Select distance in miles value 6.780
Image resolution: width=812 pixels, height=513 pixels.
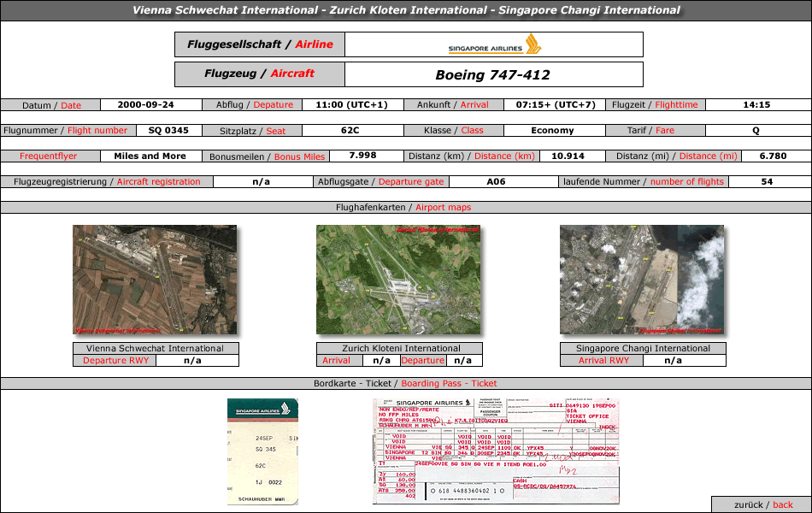pyautogui.click(x=773, y=156)
